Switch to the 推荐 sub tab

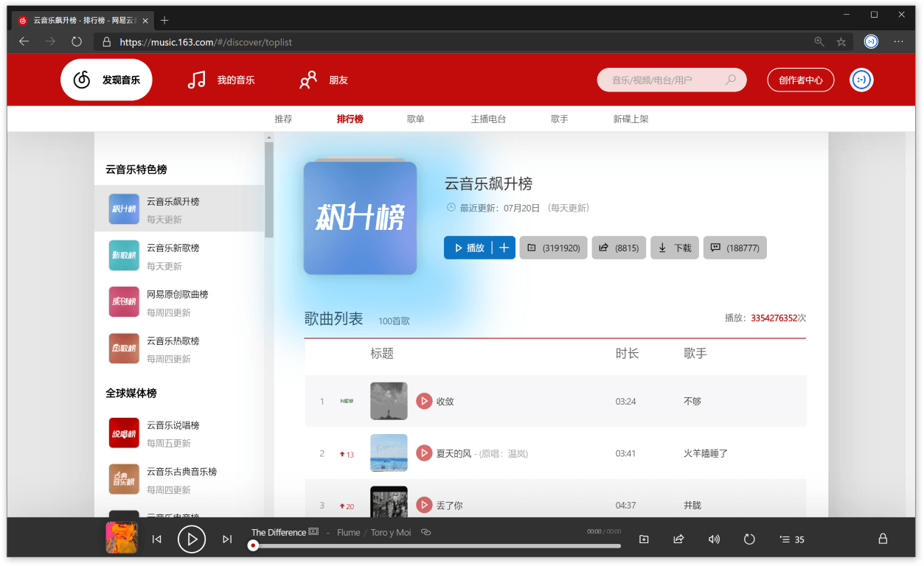283,119
